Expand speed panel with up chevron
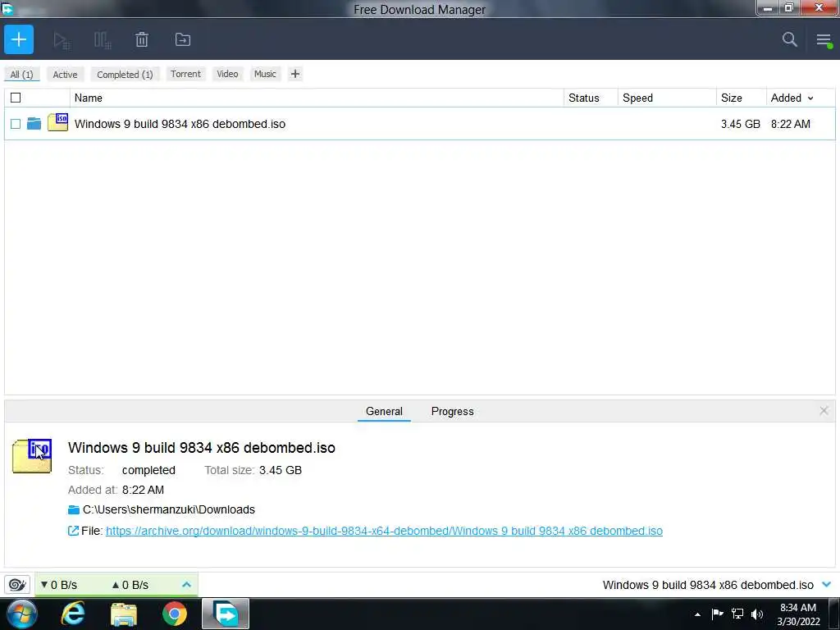This screenshot has height=630, width=840. [186, 585]
